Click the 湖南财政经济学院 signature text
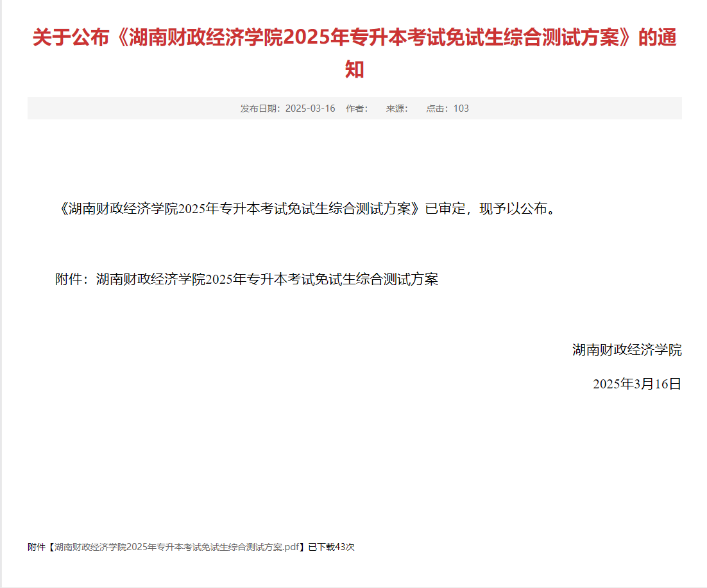Viewport: 707px width, 588px height. 627,350
